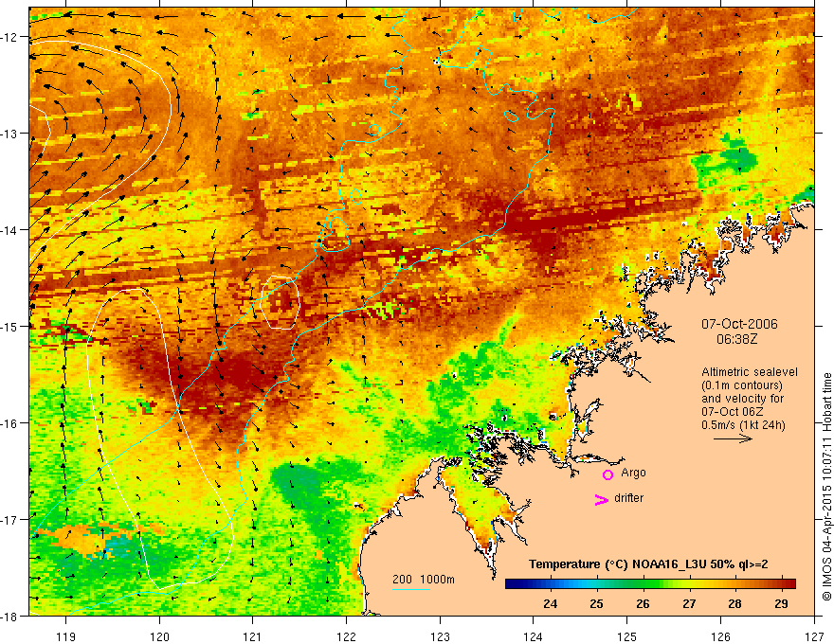Select the '07-Oct-2006' date text
Image resolution: width=834 pixels, height=644 pixels.
click(739, 324)
